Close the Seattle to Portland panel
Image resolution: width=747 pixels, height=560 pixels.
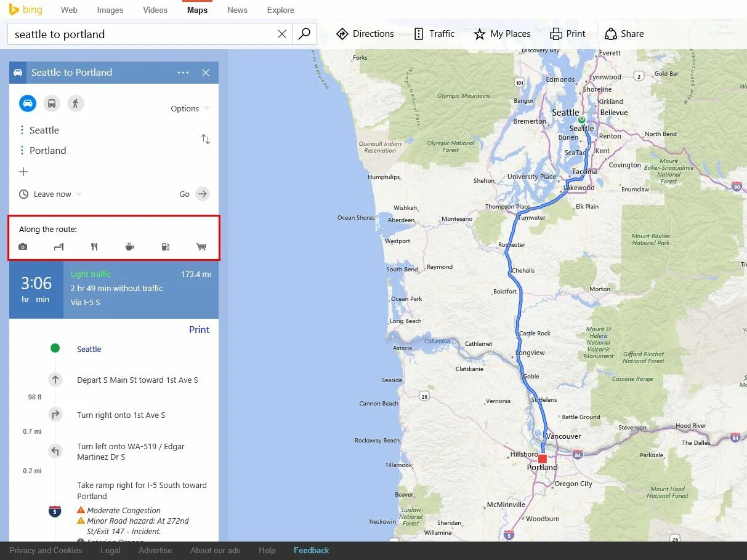pos(206,73)
